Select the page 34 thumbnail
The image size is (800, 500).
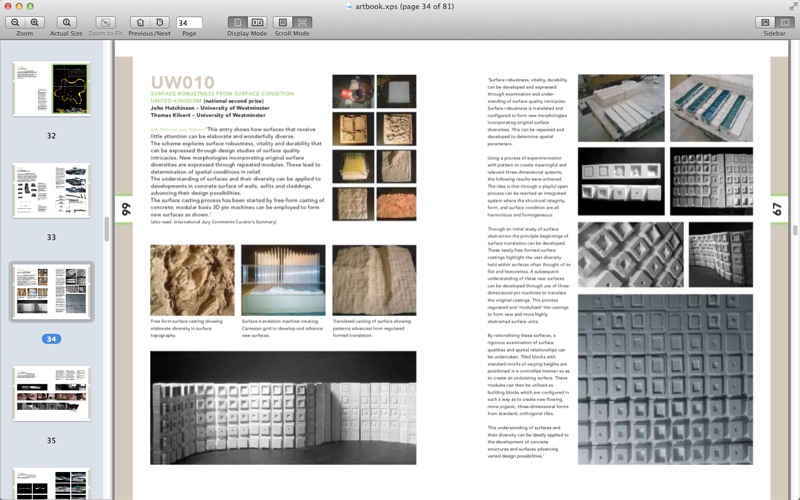pyautogui.click(x=52, y=292)
